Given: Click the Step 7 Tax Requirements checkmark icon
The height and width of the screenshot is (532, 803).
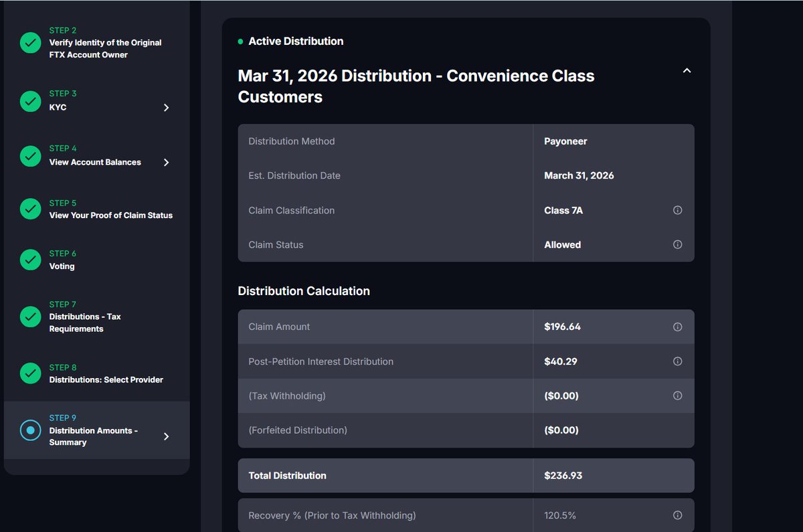Looking at the screenshot, I should [x=31, y=317].
